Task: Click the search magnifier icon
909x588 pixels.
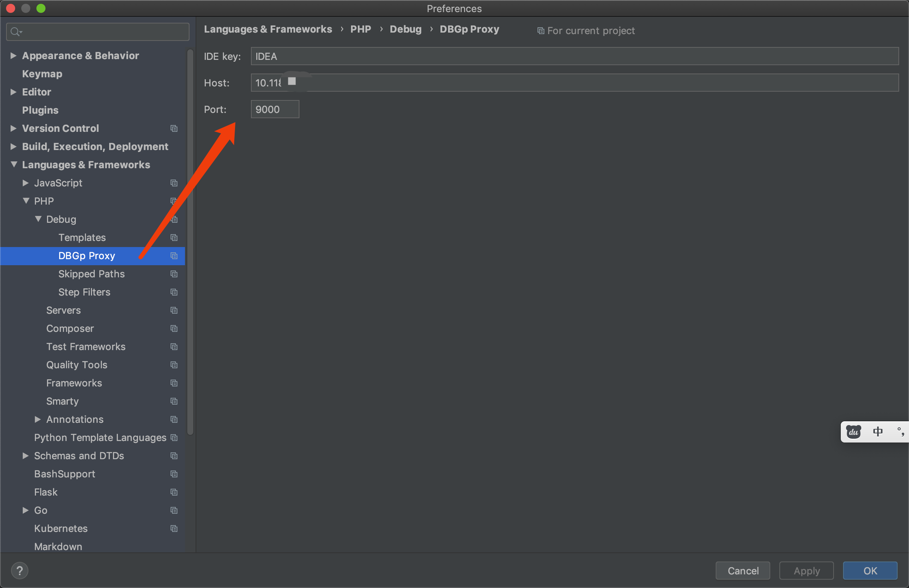Action: coord(15,32)
